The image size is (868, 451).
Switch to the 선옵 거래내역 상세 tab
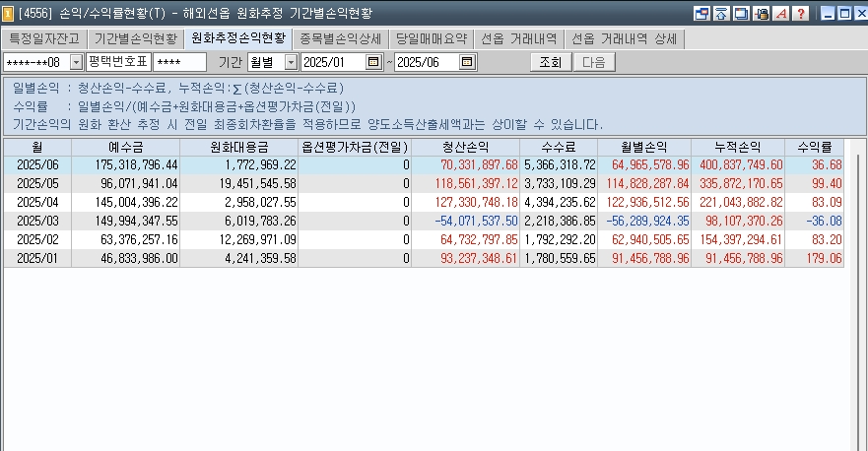point(625,38)
